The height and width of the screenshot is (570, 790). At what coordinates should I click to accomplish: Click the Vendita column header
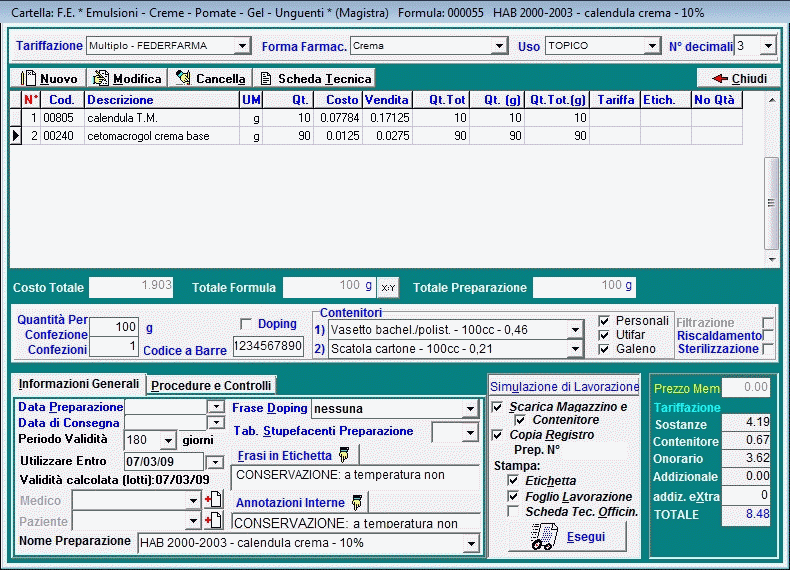[x=387, y=100]
